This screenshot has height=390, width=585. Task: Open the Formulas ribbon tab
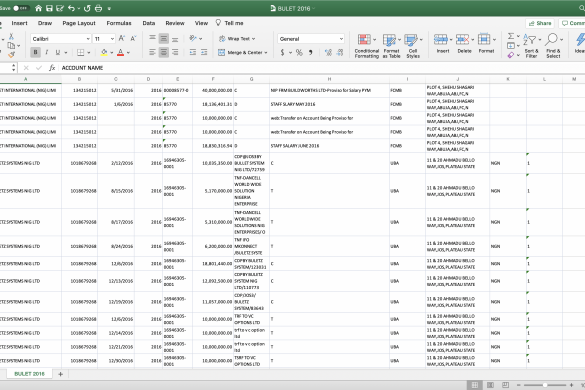click(x=119, y=23)
